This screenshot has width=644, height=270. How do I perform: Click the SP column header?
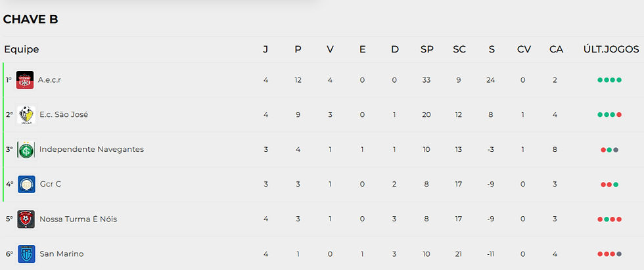pos(427,49)
